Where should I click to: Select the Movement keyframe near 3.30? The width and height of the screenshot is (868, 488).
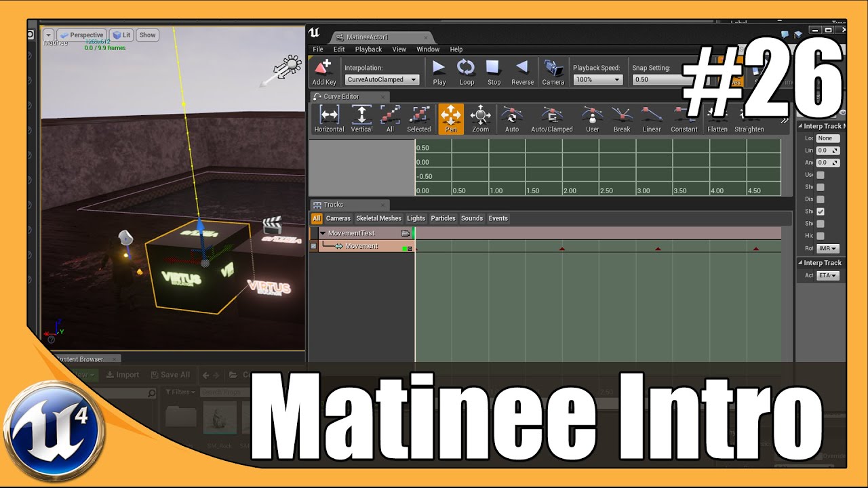[658, 249]
